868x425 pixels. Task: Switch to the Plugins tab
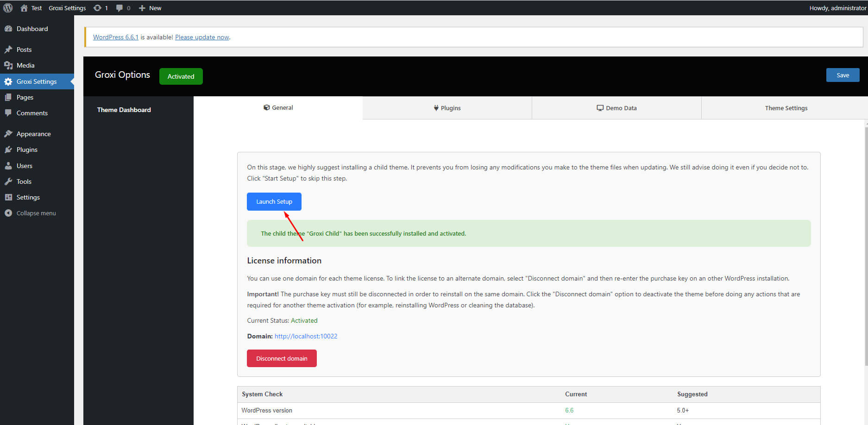(447, 108)
